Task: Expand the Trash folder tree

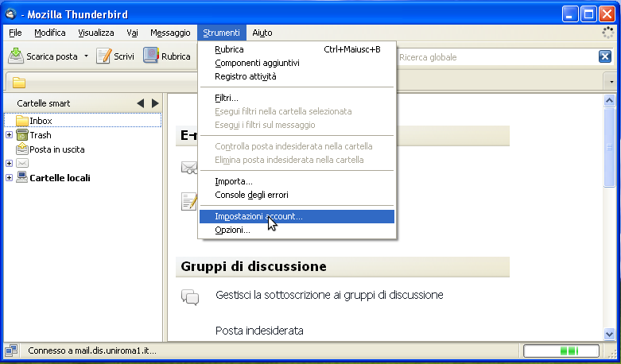Action: coord(9,135)
